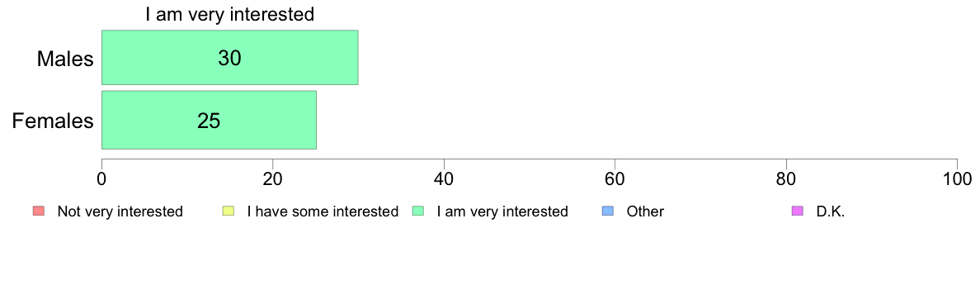Click the Not very interested legend text
The image size is (980, 304).
click(120, 211)
